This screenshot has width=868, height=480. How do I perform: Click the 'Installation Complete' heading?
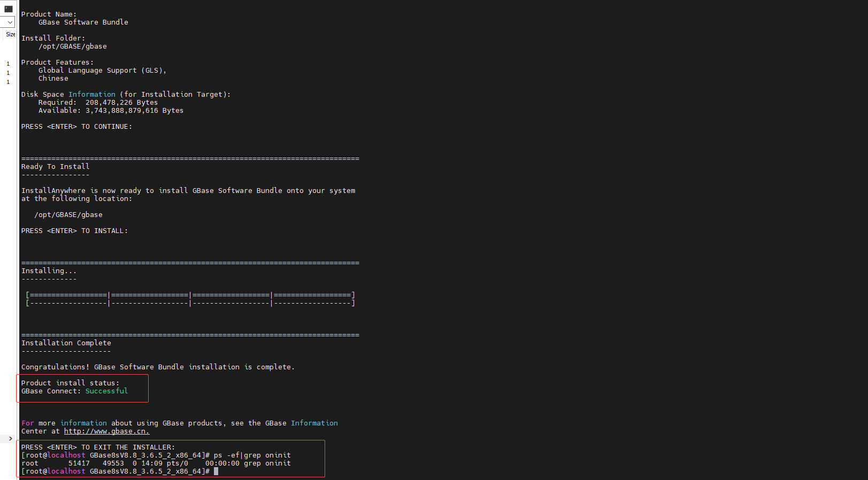tap(66, 343)
